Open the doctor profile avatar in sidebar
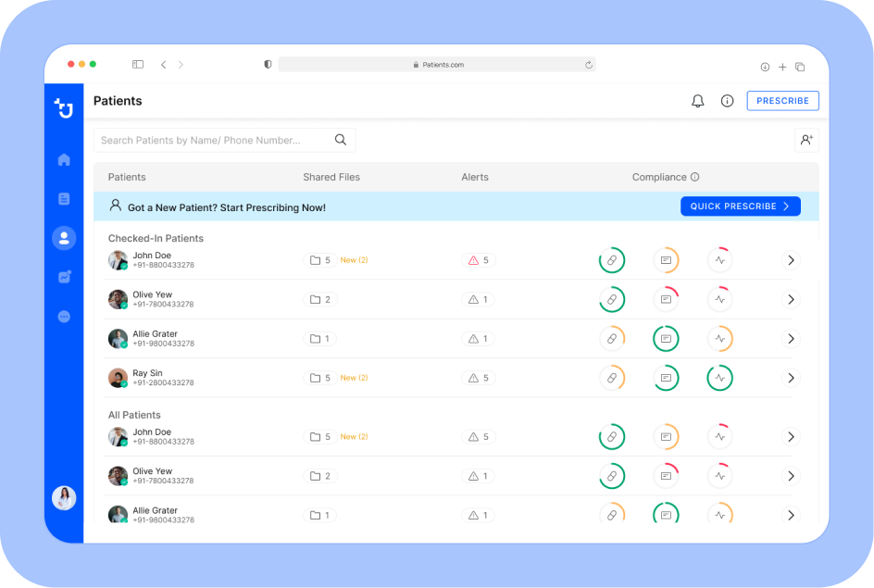The image size is (874, 588). point(64,497)
